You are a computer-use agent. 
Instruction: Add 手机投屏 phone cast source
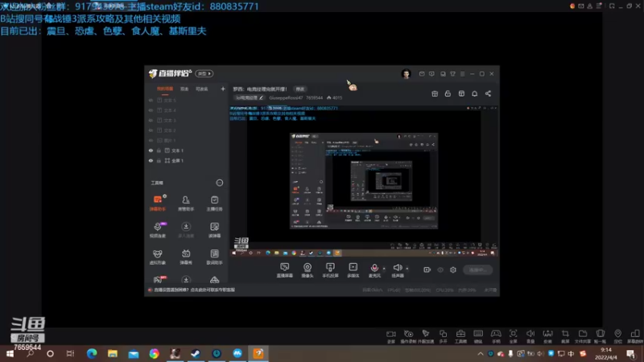coord(330,270)
